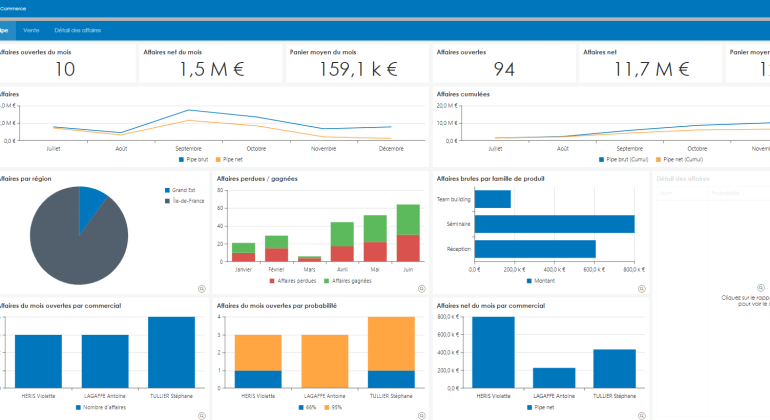The width and height of the screenshot is (770, 420).
Task: Click Île-de-France legend entry
Action: (x=185, y=201)
